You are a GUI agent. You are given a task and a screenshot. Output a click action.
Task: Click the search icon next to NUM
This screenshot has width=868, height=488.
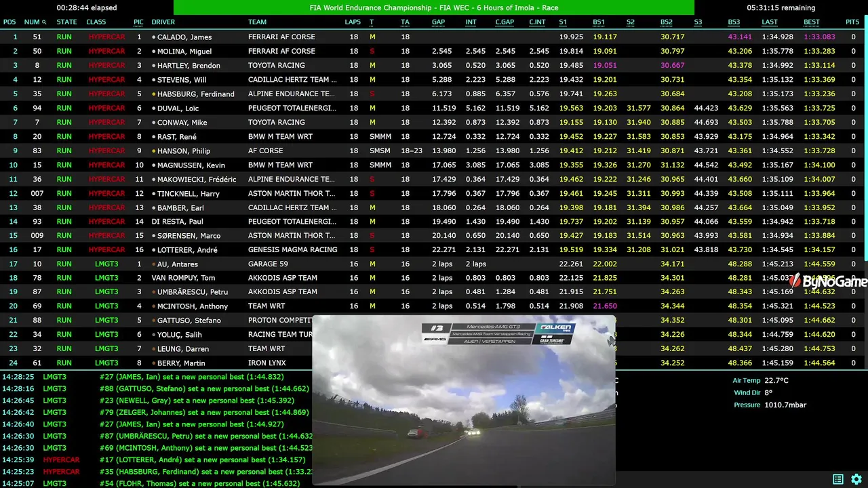[x=44, y=22]
